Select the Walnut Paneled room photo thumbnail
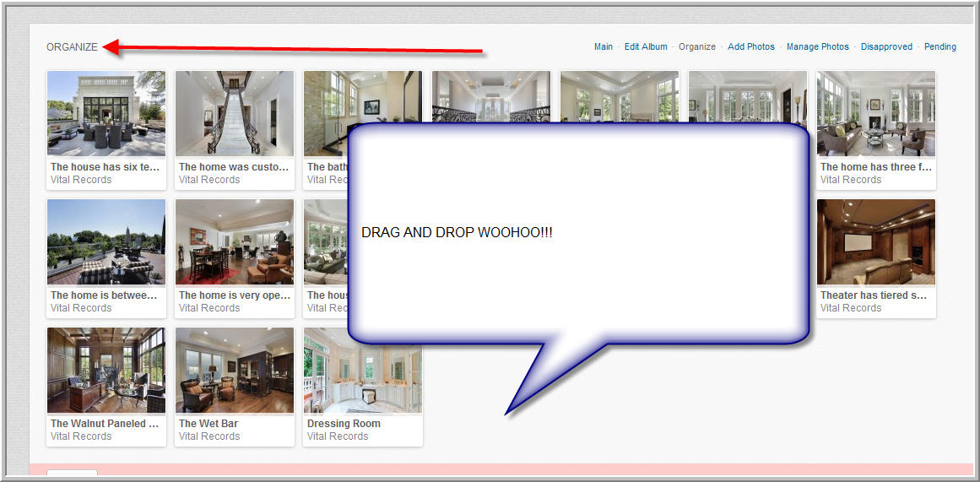The width and height of the screenshot is (980, 482). (106, 370)
